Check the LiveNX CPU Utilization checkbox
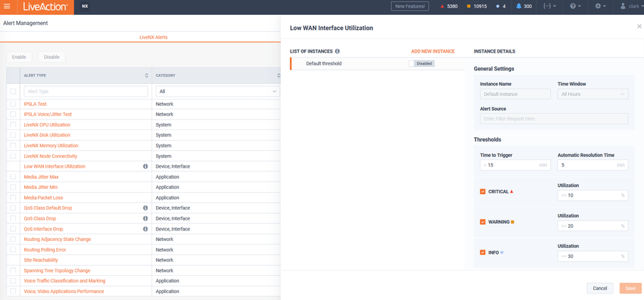This screenshot has height=300, width=644. coord(13,124)
